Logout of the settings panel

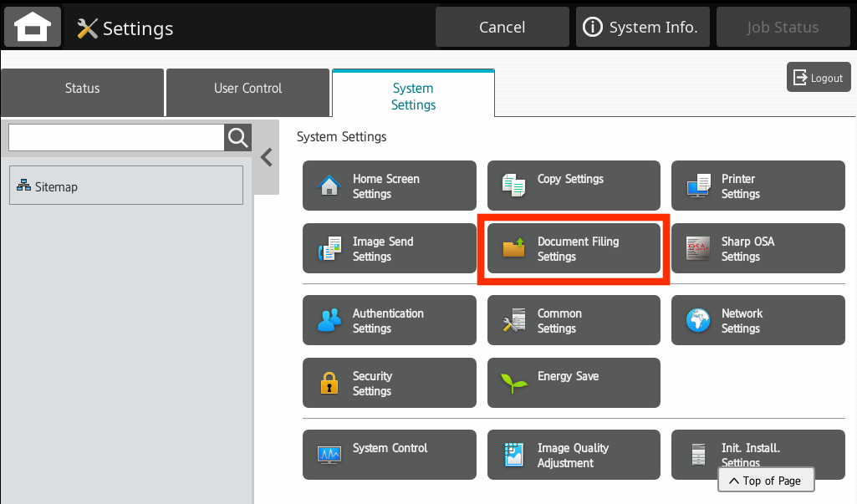(818, 77)
